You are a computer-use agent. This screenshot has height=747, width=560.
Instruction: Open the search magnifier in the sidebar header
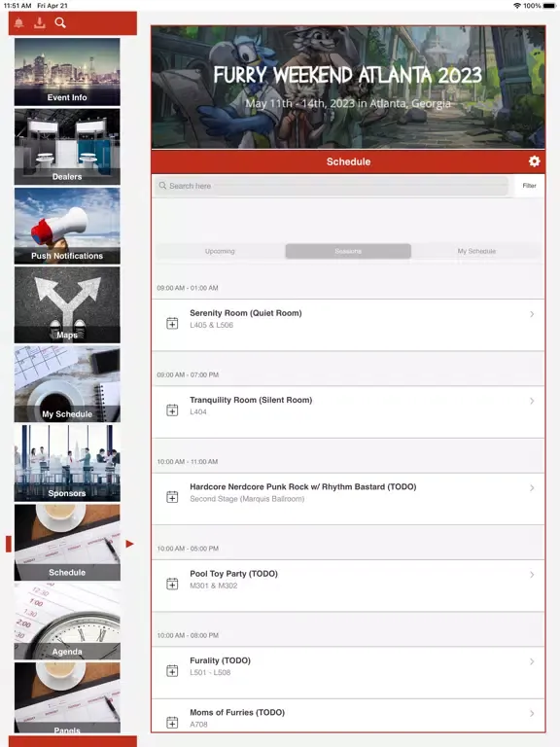pos(60,23)
